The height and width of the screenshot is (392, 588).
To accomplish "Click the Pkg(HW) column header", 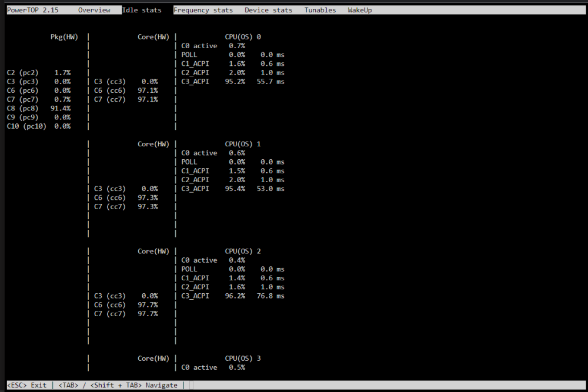I will pyautogui.click(x=64, y=36).
